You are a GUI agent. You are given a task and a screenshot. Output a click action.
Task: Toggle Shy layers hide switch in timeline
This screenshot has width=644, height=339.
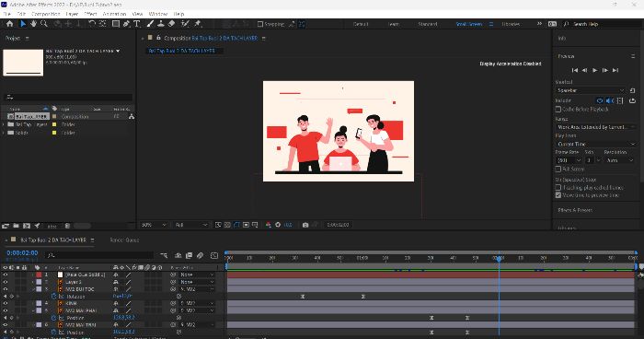(x=178, y=255)
